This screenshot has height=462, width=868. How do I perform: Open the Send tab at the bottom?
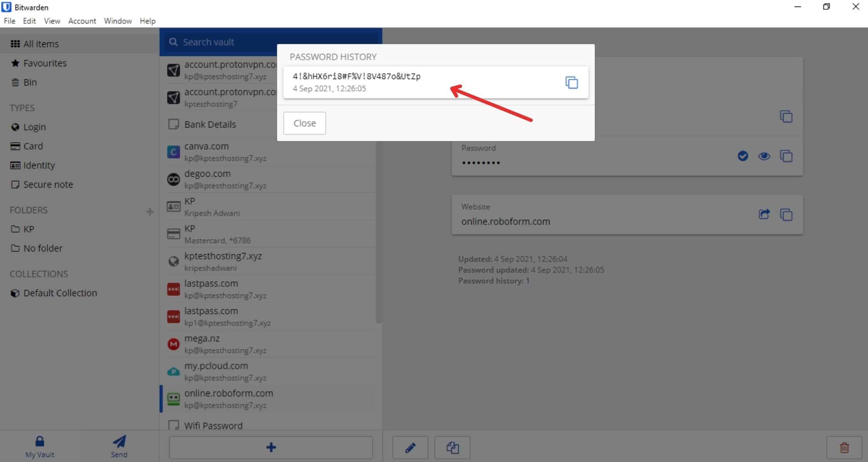coord(119,446)
